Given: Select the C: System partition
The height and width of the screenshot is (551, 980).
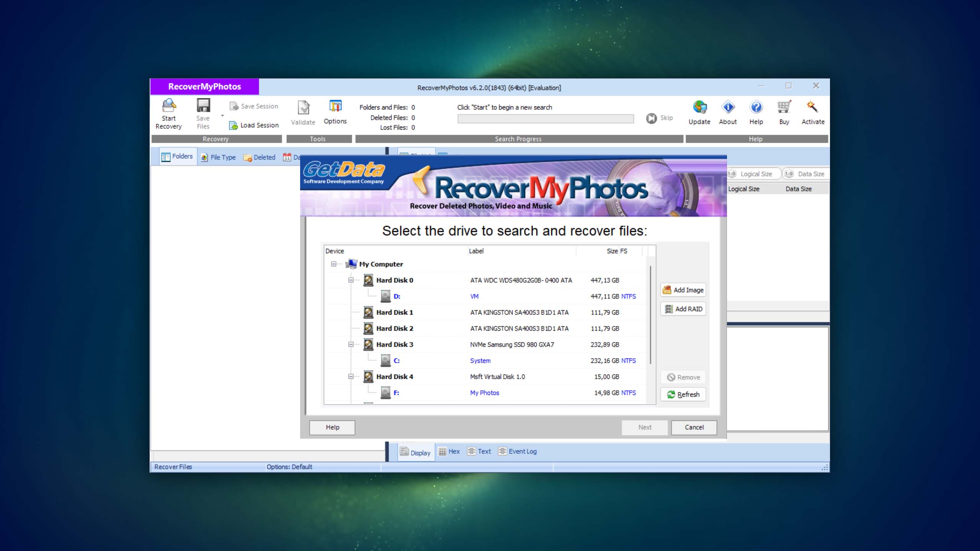Looking at the screenshot, I should point(485,360).
